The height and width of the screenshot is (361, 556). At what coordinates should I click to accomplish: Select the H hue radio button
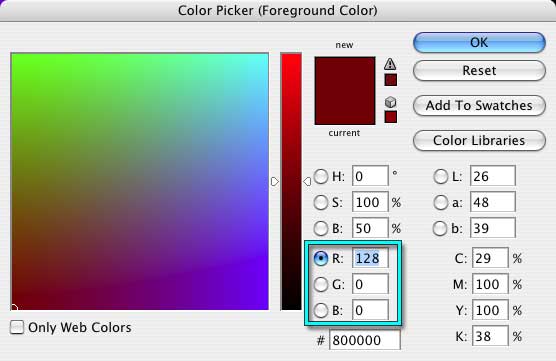coord(321,176)
